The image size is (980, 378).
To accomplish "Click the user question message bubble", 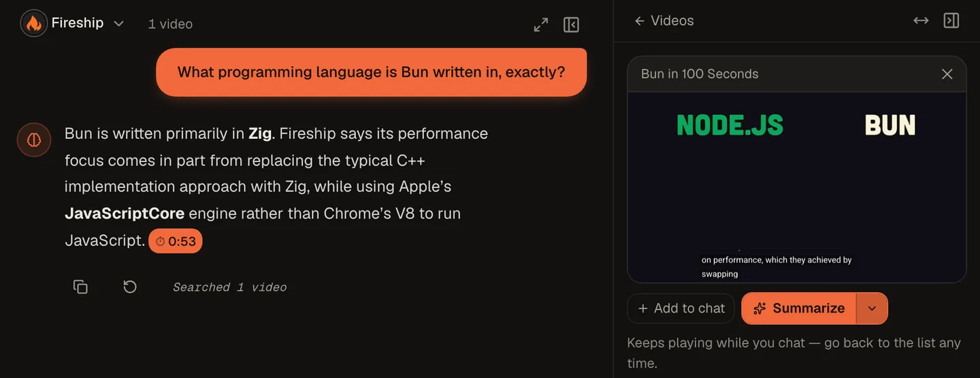I will (371, 72).
